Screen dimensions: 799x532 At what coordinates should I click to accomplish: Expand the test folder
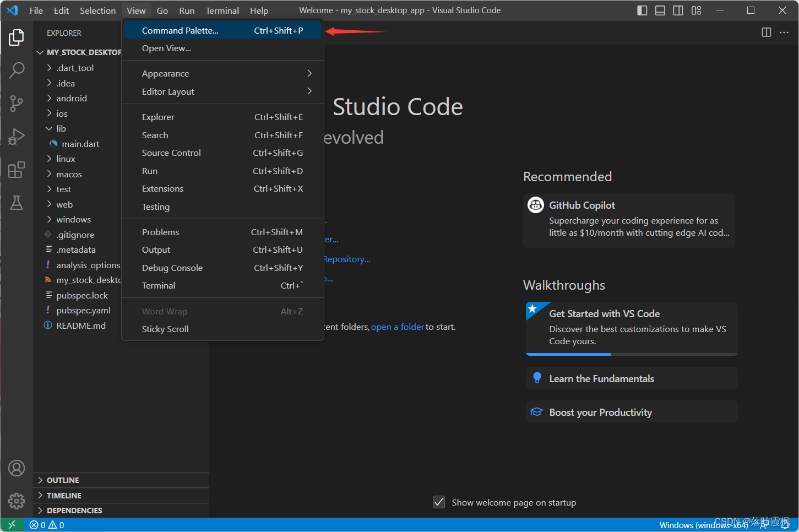63,189
